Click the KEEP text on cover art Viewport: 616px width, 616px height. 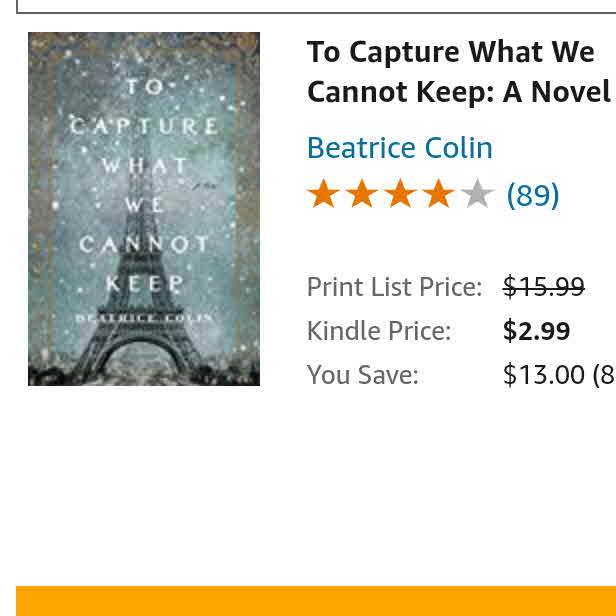(x=145, y=283)
